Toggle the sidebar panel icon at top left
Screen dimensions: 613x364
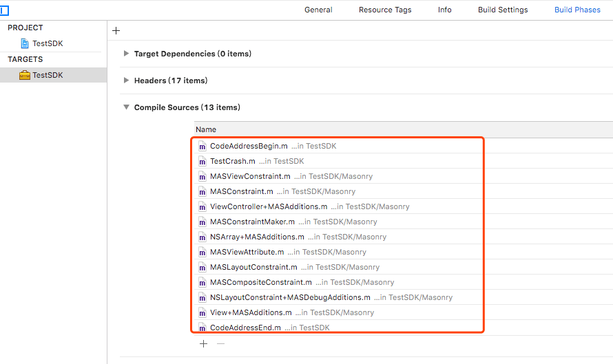tap(4, 10)
